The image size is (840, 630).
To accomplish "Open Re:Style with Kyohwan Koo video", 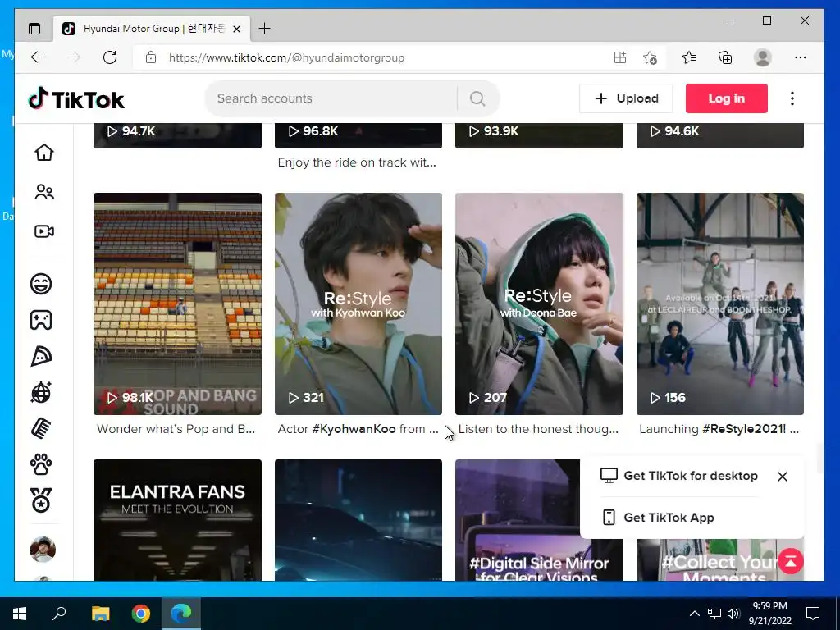I will 358,304.
